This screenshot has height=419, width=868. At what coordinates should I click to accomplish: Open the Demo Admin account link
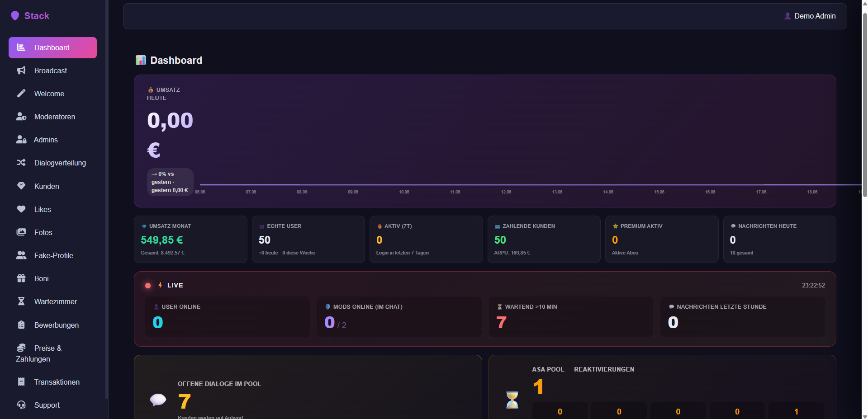click(810, 16)
